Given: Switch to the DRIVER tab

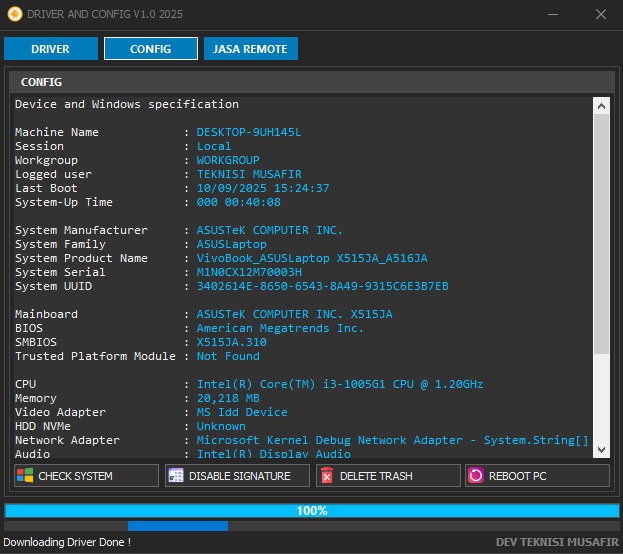Looking at the screenshot, I should [51, 48].
